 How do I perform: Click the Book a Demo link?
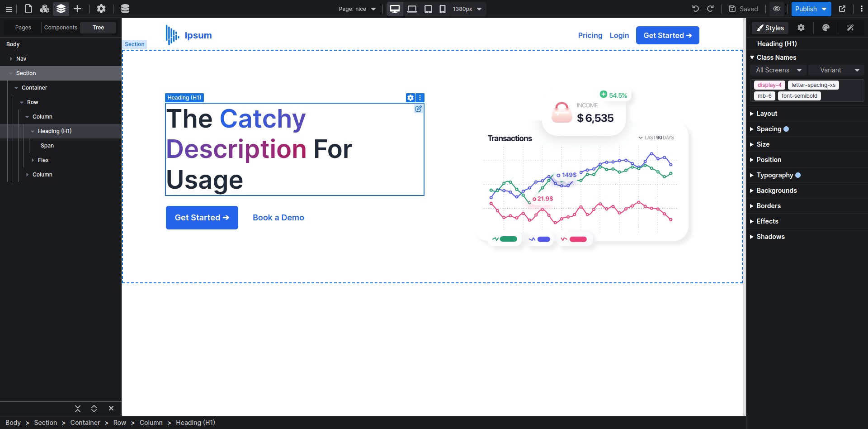[x=278, y=218]
